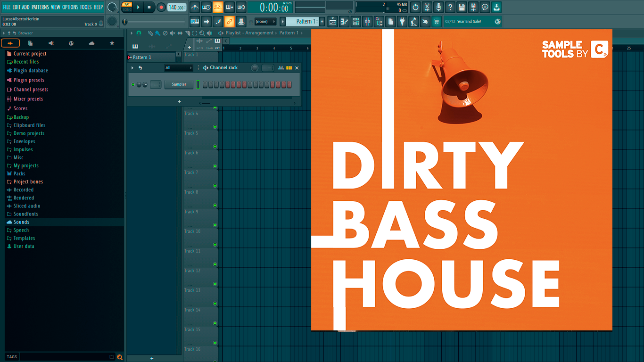
Task: Open the Piano roll view icon
Action: tap(344, 21)
